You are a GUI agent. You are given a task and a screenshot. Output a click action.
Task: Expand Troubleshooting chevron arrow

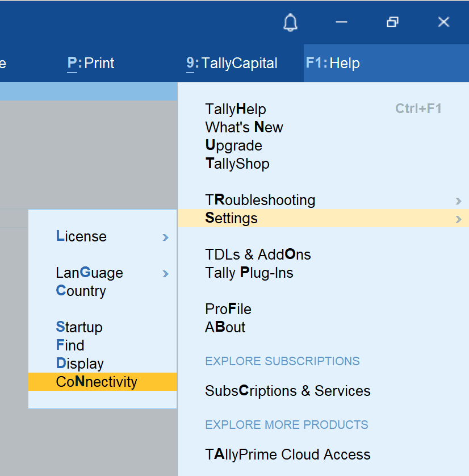(458, 201)
